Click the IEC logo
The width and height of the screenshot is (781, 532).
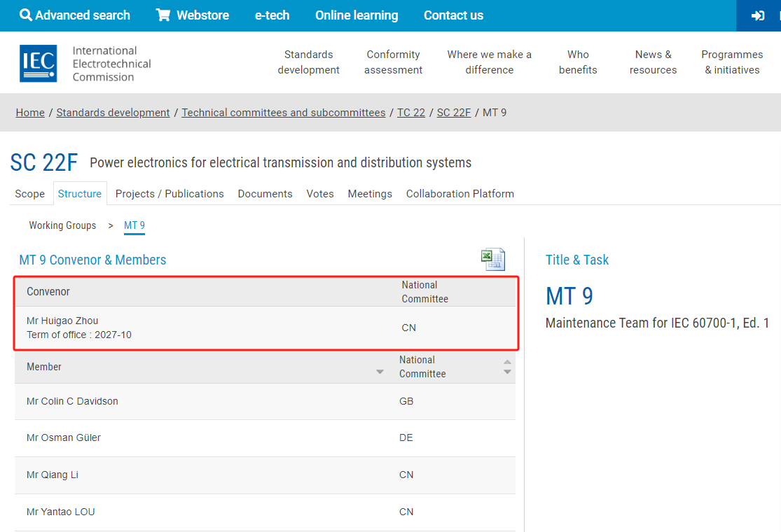tap(39, 63)
